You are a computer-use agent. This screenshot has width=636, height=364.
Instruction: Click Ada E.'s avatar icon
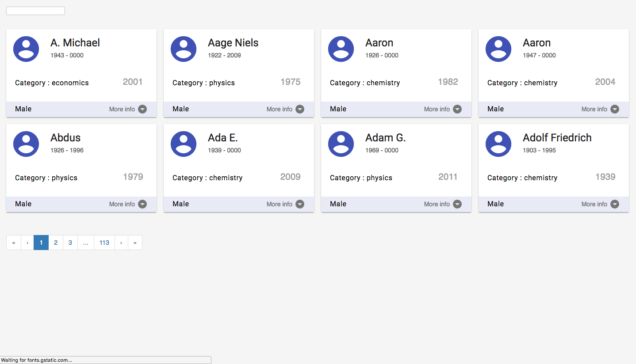(184, 144)
